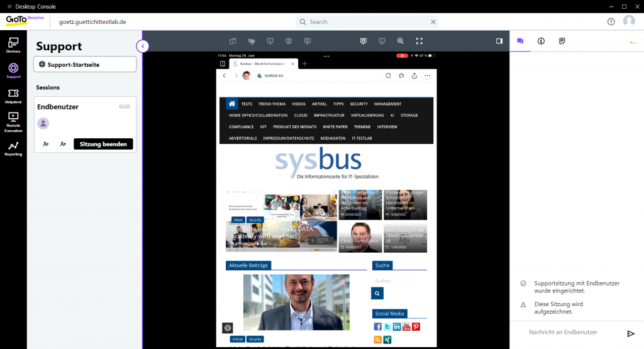Send the chat message with arrow icon
The image size is (644, 349).
[631, 333]
